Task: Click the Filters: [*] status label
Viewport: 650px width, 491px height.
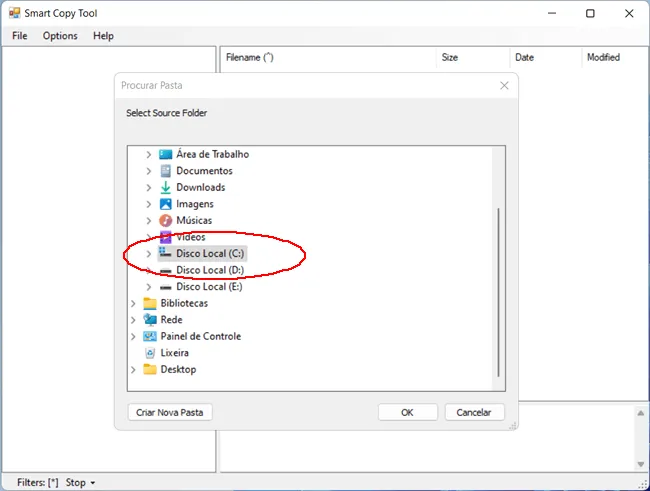Action: [38, 483]
